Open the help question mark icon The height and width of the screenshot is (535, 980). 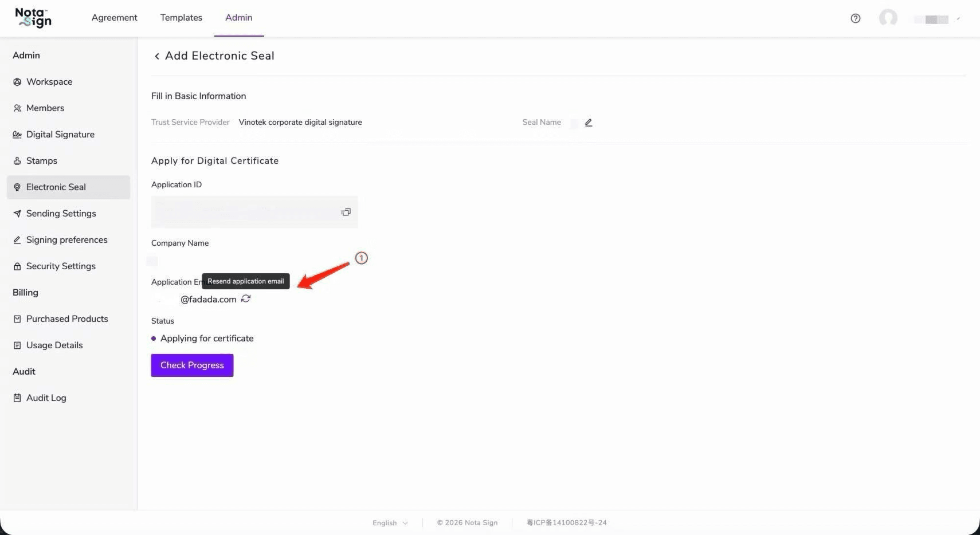856,18
